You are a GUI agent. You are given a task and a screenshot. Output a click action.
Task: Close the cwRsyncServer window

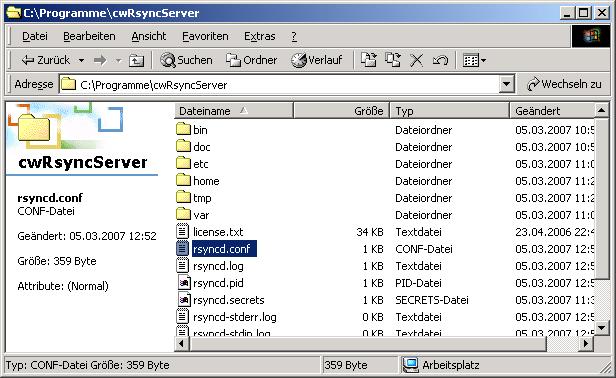point(602,13)
